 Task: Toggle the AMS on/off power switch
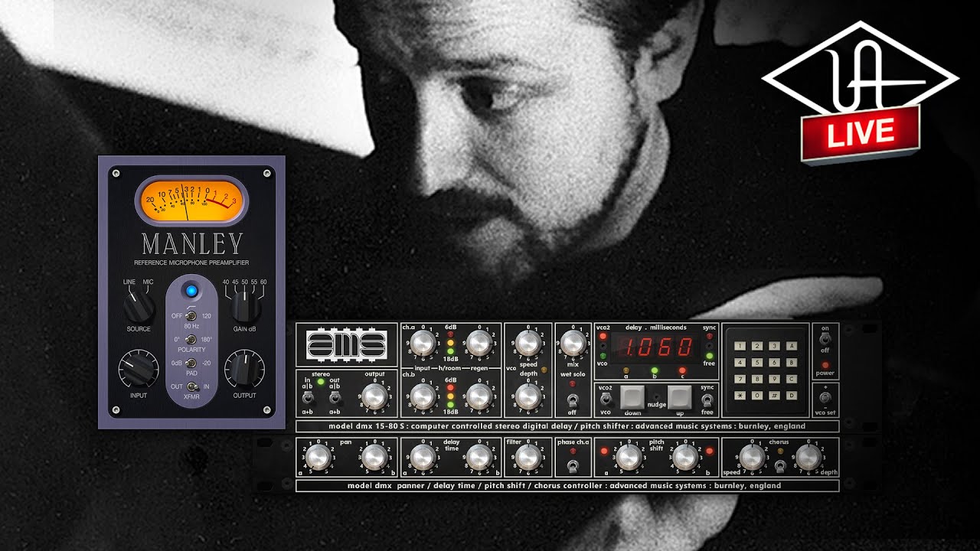tap(825, 339)
